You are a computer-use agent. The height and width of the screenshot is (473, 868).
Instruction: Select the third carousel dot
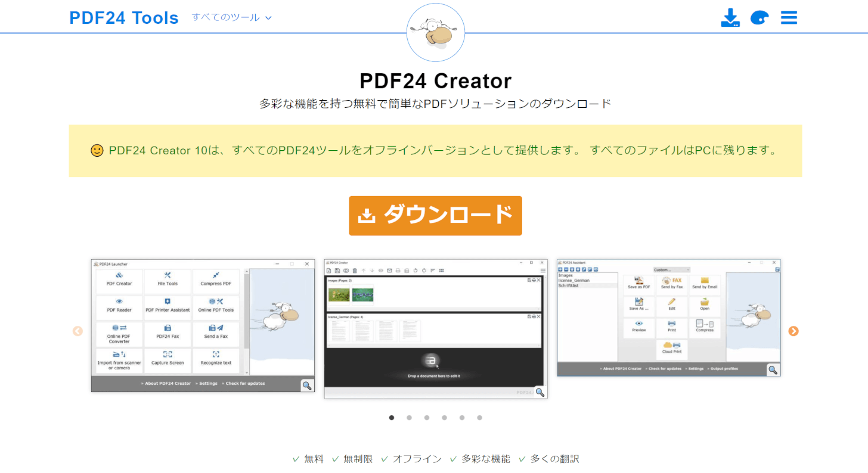[427, 418]
